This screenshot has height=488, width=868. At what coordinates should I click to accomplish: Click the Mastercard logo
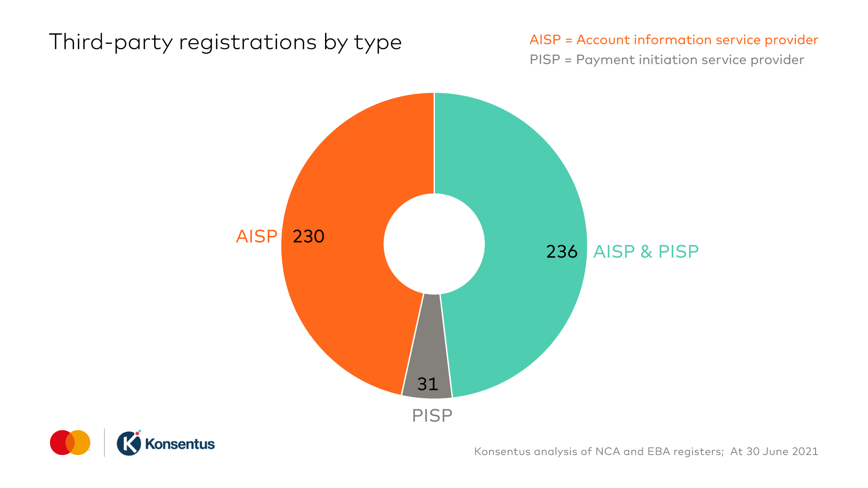(70, 442)
